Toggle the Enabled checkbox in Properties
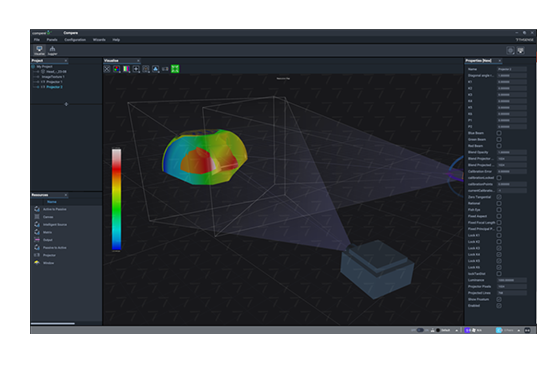 tap(499, 306)
